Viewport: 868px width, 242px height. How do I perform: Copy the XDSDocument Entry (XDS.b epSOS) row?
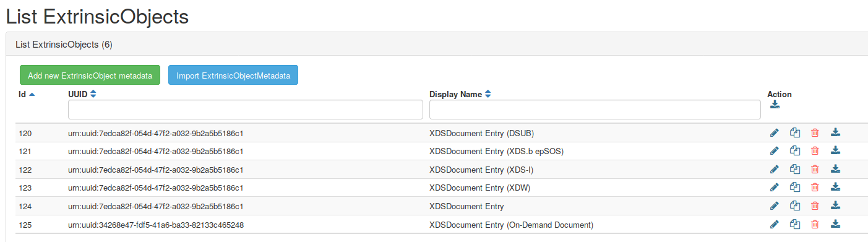795,150
